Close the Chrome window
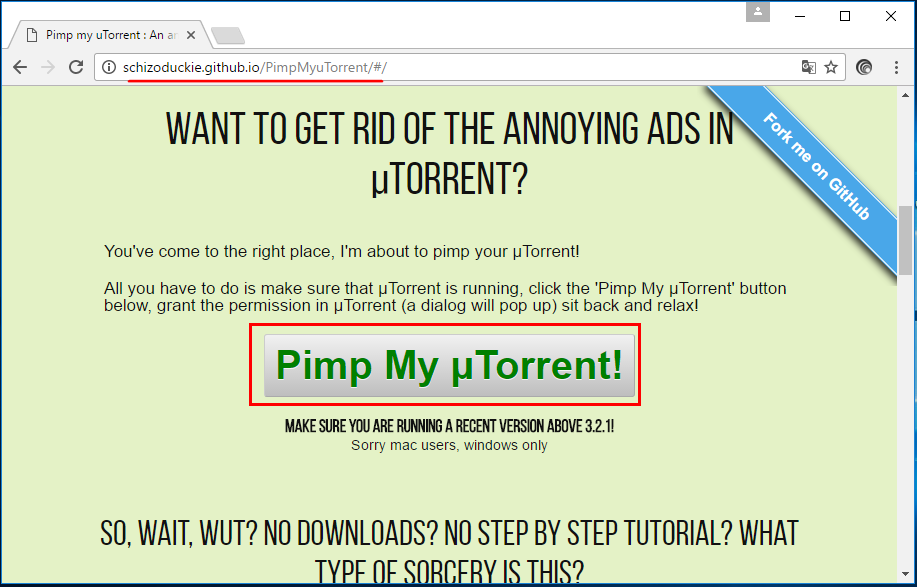Image resolution: width=917 pixels, height=587 pixels. pos(891,16)
